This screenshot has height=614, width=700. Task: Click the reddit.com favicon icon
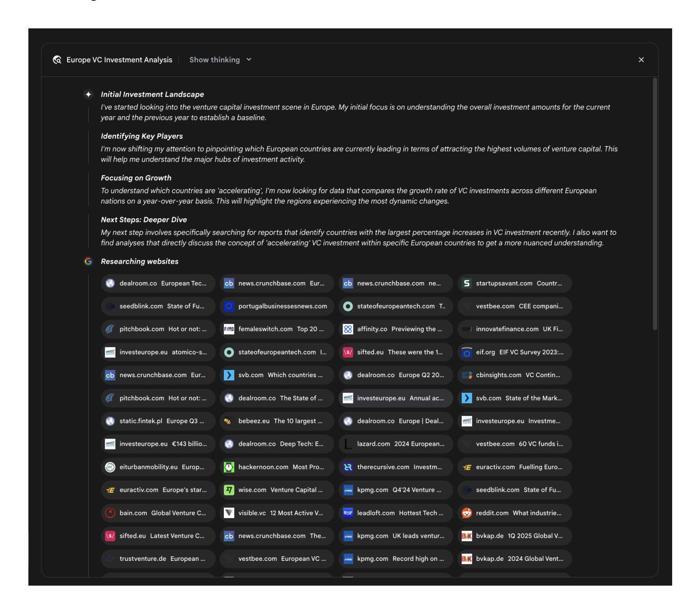click(467, 513)
